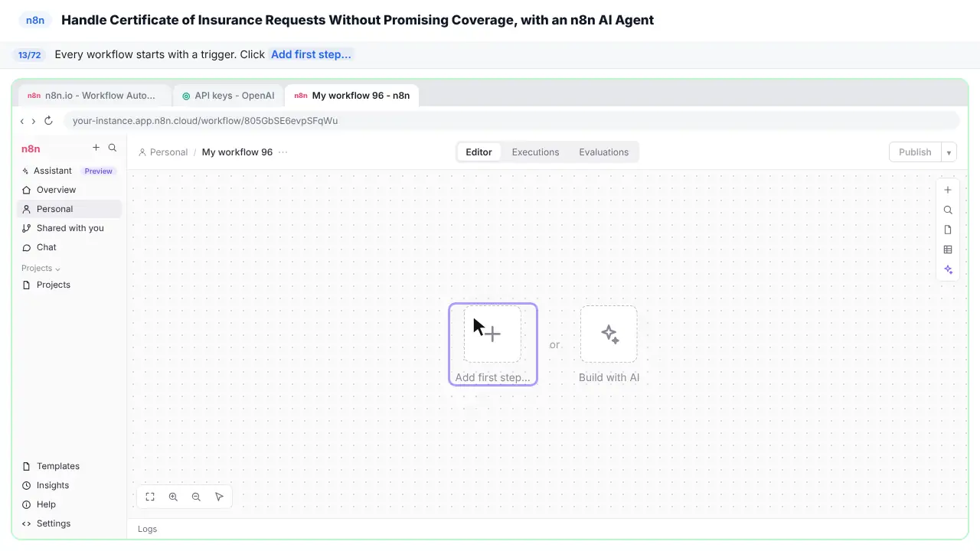Go back with the browser back arrow
The image size is (980, 551).
(21, 121)
